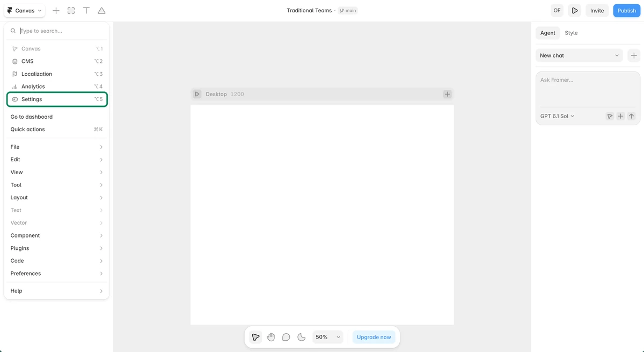
Task: Click the Invite button
Action: point(597,11)
